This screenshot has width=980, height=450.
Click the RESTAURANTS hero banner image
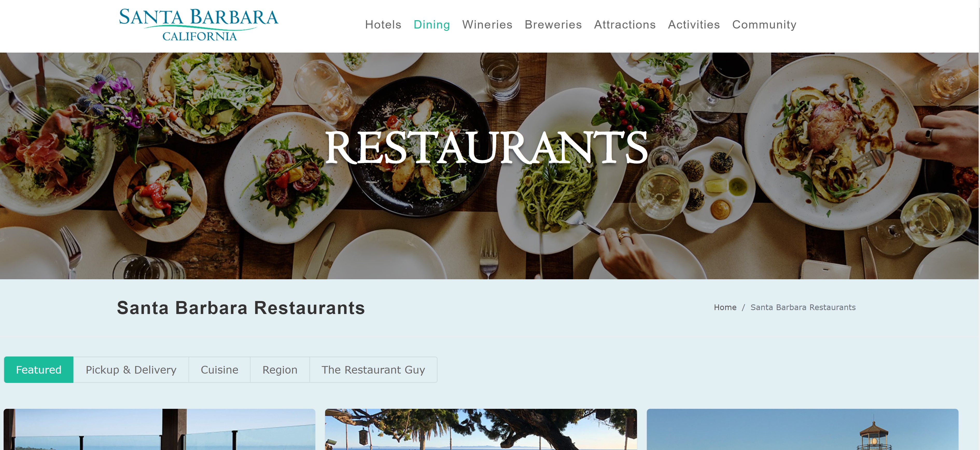click(489, 166)
